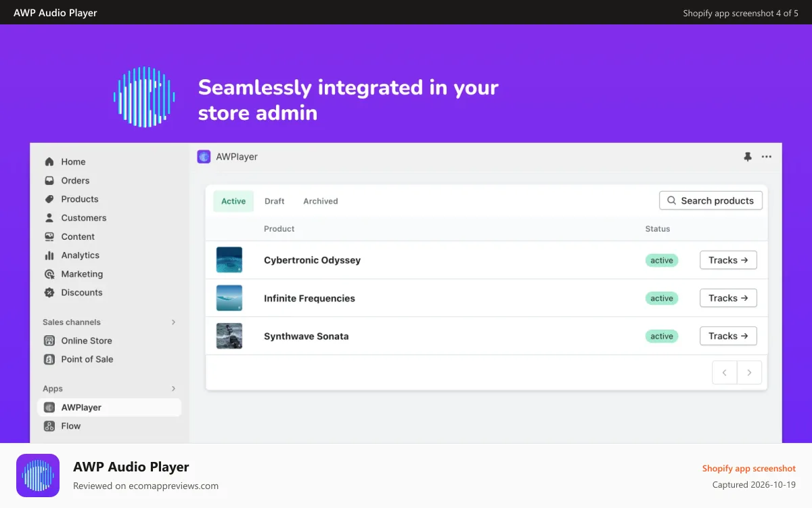Go to the previous page of products
Image resolution: width=812 pixels, height=508 pixels.
pos(725,373)
